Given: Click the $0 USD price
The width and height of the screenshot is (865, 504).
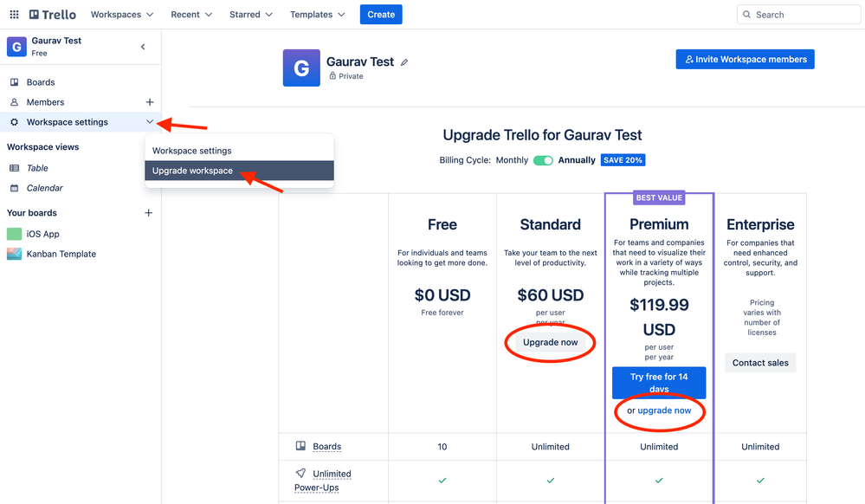Looking at the screenshot, I should tap(442, 295).
